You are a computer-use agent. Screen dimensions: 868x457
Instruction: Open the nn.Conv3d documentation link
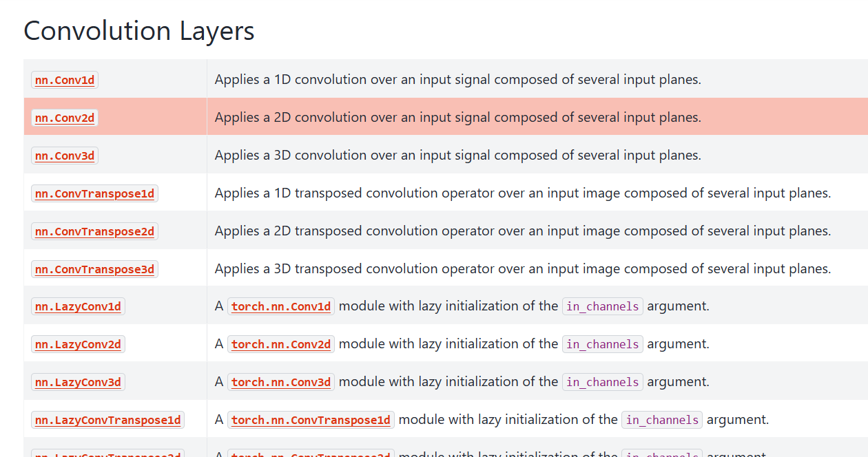pyautogui.click(x=65, y=156)
